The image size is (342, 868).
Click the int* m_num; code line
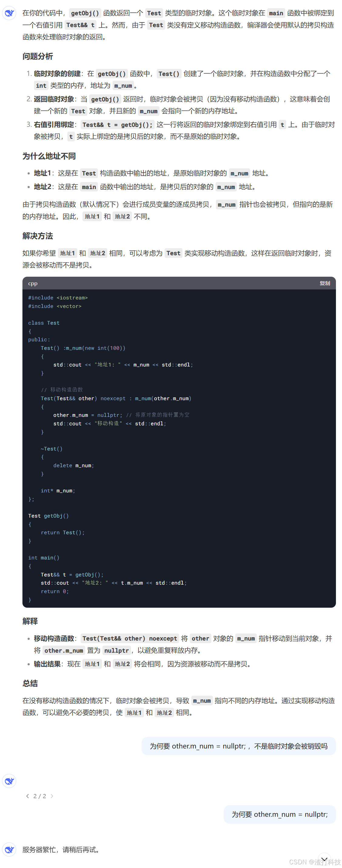[x=58, y=491]
